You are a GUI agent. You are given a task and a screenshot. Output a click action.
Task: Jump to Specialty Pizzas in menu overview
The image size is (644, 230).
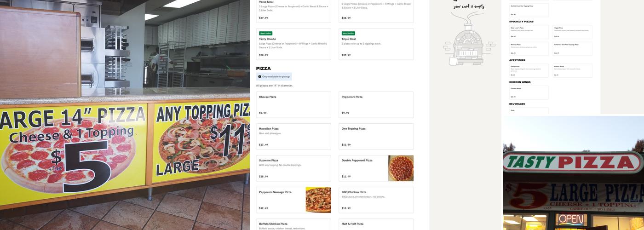pyautogui.click(x=521, y=22)
